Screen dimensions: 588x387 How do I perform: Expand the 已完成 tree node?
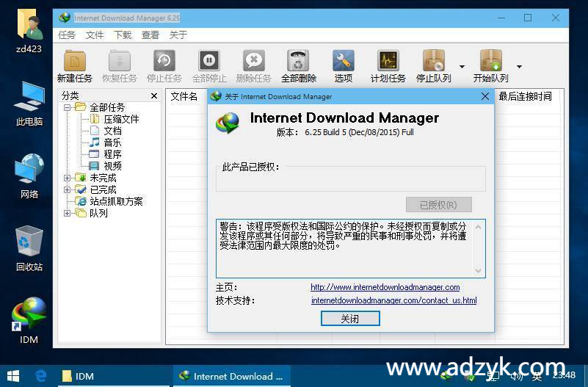click(67, 189)
